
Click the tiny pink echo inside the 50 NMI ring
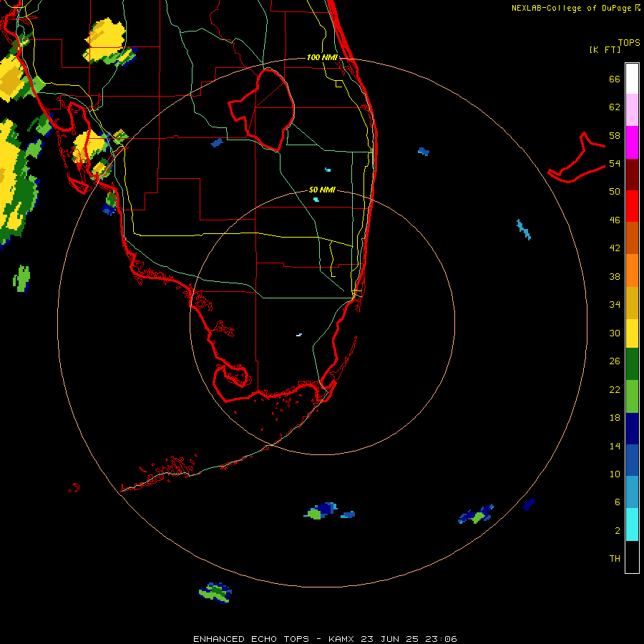point(299,335)
